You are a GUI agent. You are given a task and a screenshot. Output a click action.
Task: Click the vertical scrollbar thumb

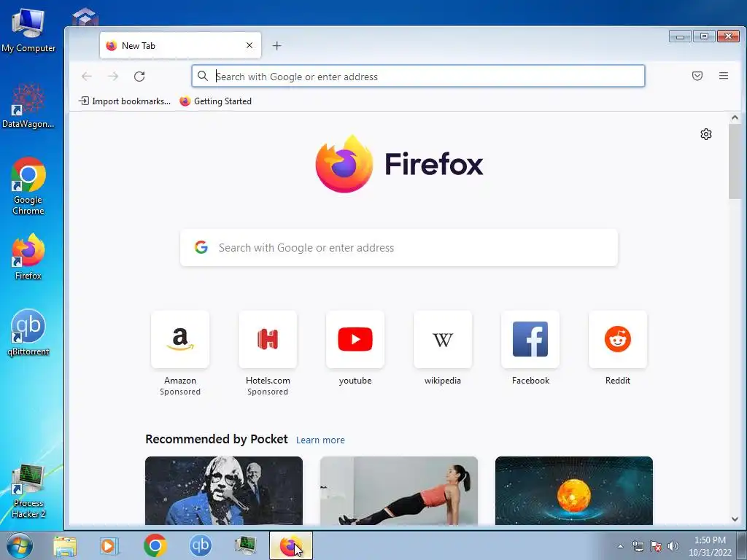[735, 161]
